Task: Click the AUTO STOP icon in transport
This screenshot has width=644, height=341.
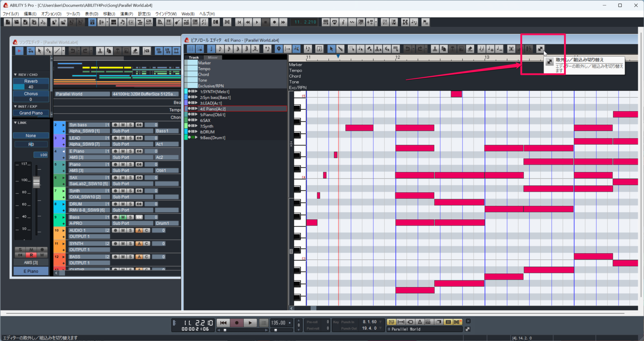Action: click(x=391, y=322)
